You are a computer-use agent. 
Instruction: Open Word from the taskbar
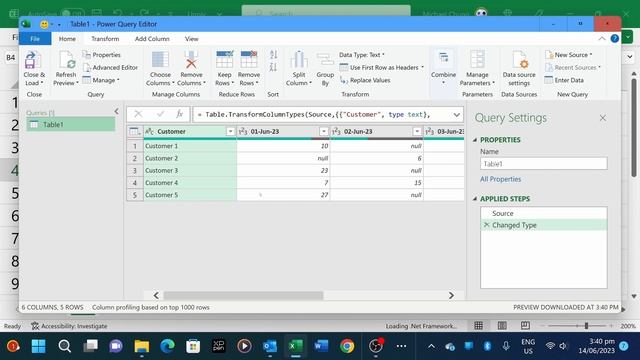[322, 346]
